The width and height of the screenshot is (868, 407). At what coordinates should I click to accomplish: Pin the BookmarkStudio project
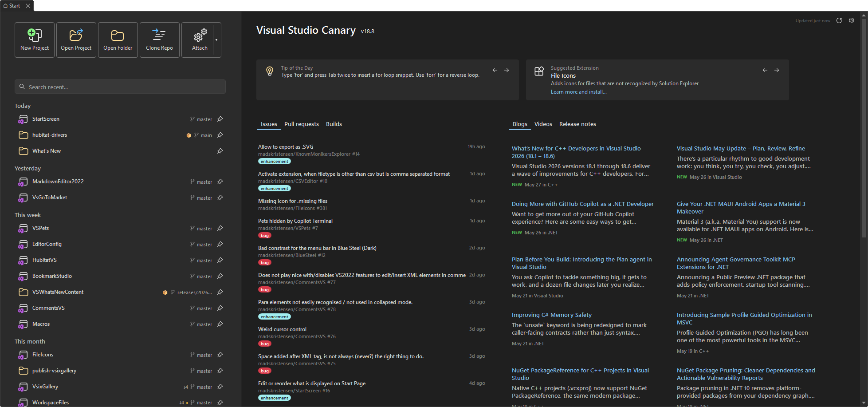pyautogui.click(x=220, y=276)
